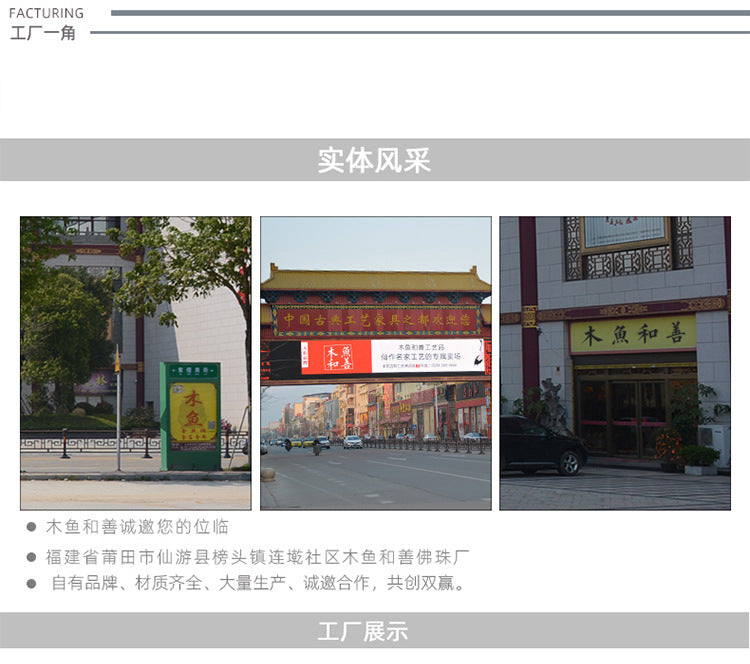Click the bullet dot before 木鱼和善诚邀
This screenshot has width=750, height=664.
click(x=32, y=527)
